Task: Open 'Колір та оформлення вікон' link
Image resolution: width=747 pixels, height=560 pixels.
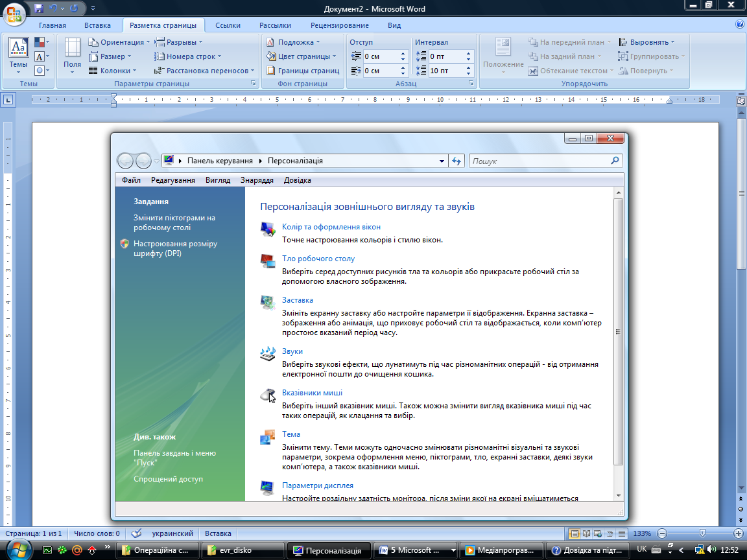Action: point(331,227)
